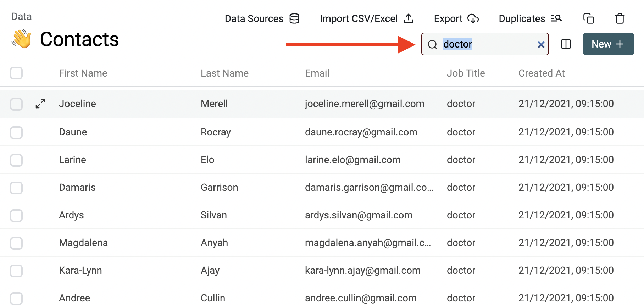
Task: Tick the checkbox for Ardys Silvan
Action: (x=16, y=216)
